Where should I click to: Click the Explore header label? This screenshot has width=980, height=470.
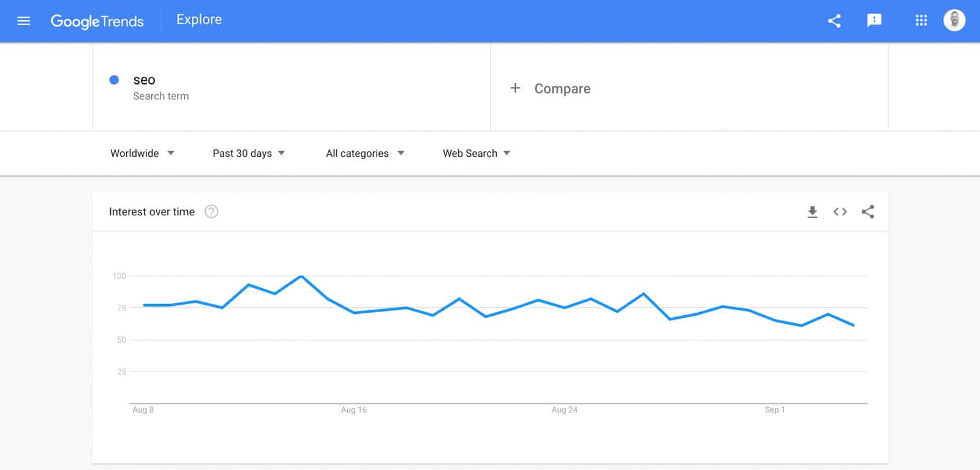click(199, 20)
